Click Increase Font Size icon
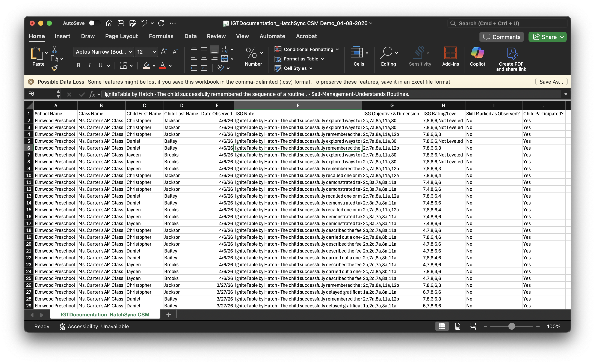This screenshot has width=595, height=364. click(x=164, y=52)
